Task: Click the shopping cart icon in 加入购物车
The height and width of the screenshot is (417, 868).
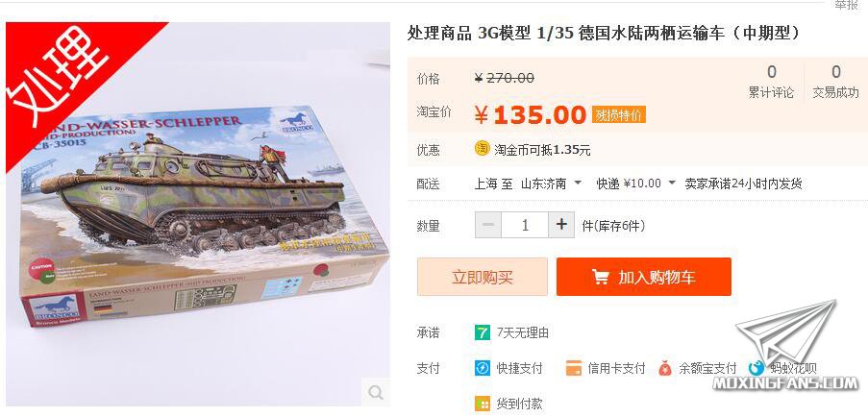Action: point(600,277)
